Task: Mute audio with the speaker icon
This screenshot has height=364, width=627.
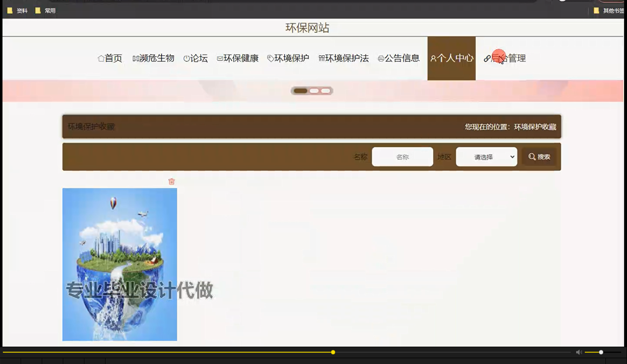Action: pyautogui.click(x=578, y=352)
